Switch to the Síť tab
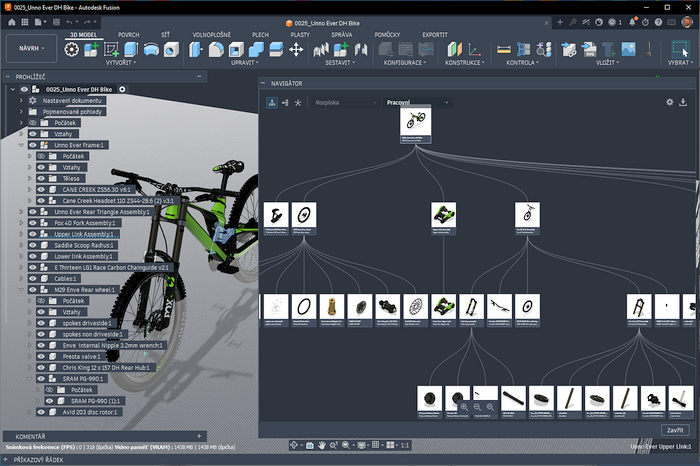 click(x=165, y=35)
